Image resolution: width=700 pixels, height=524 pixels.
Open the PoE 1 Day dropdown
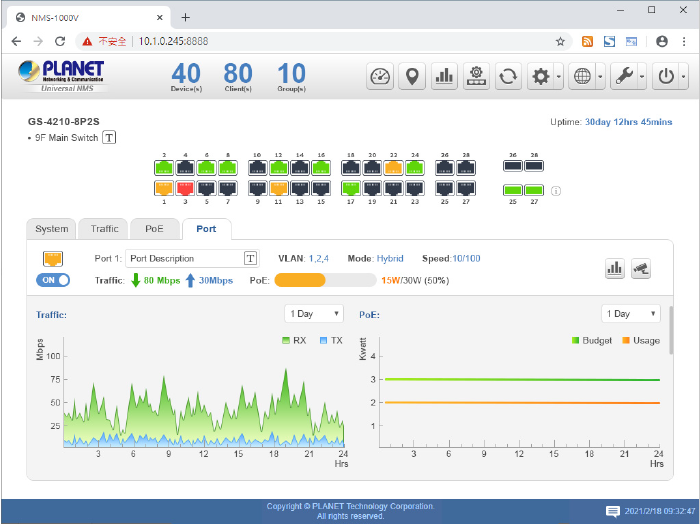click(631, 314)
